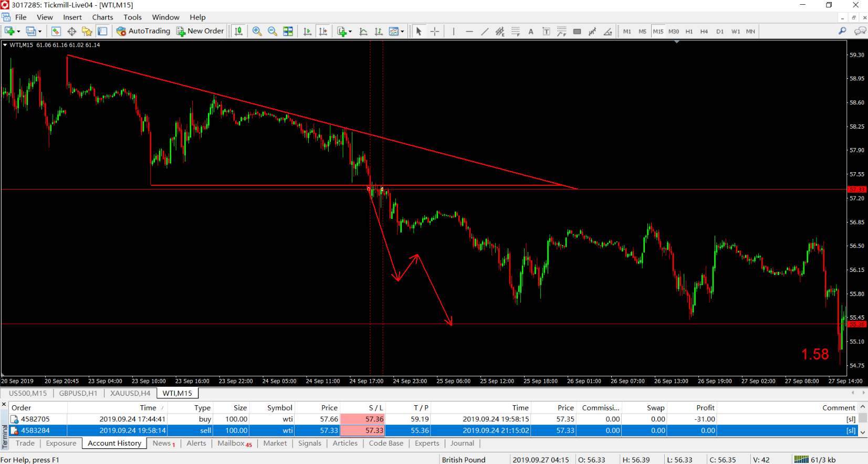This screenshot has height=464, width=868.
Task: Click the New Order button
Action: click(x=201, y=31)
